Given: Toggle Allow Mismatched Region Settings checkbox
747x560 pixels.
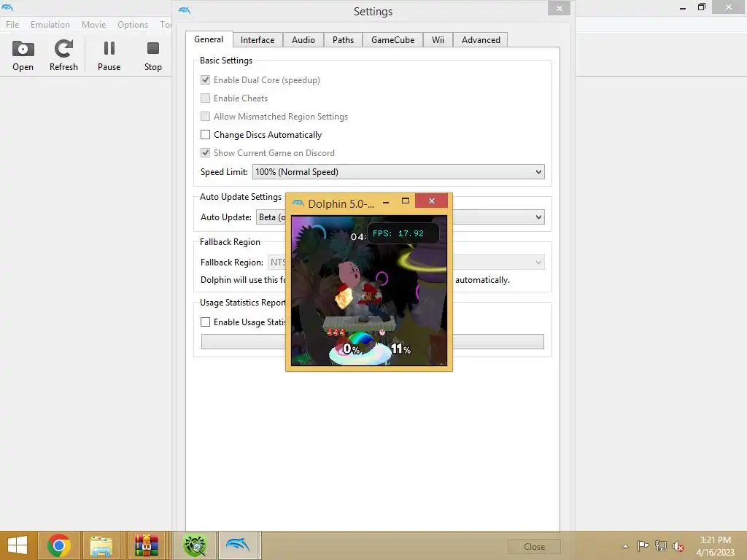Looking at the screenshot, I should click(205, 116).
